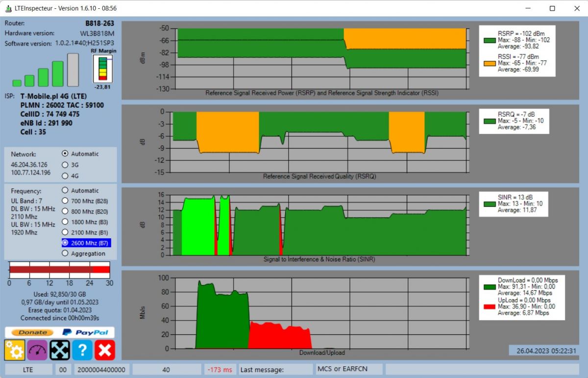Click the UpLoad = 0,00 Mbps legend text
588x378 pixels.
[x=524, y=300]
